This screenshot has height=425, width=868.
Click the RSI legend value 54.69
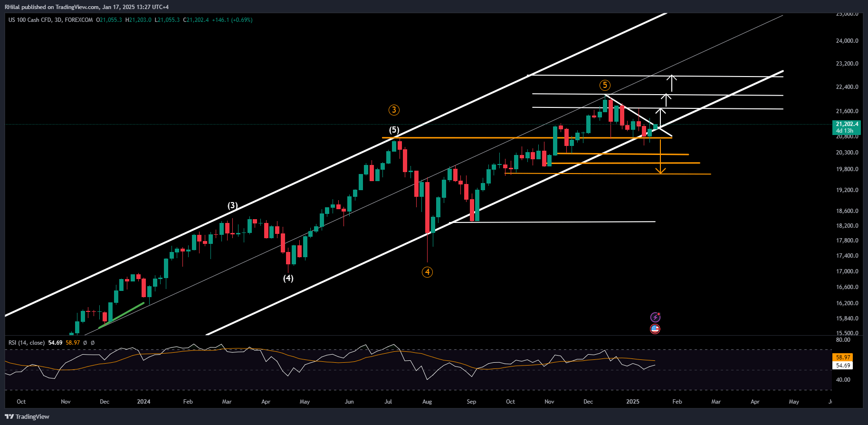55,343
